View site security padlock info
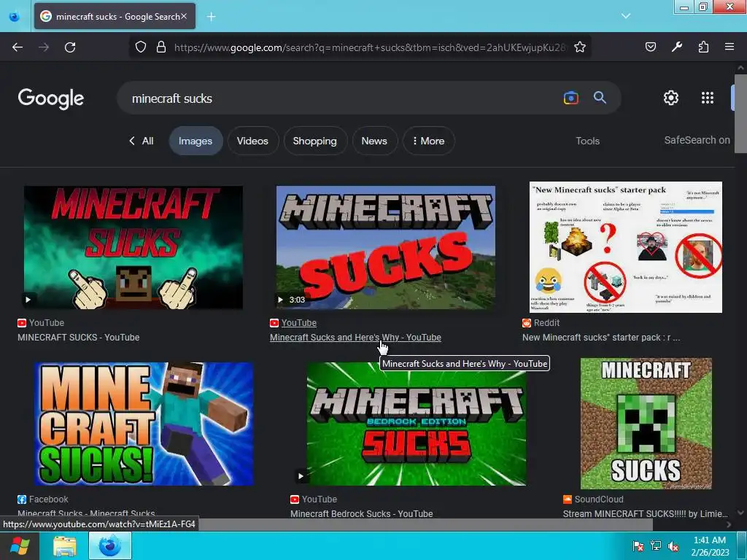Viewport: 747px width, 560px height. pos(161,47)
